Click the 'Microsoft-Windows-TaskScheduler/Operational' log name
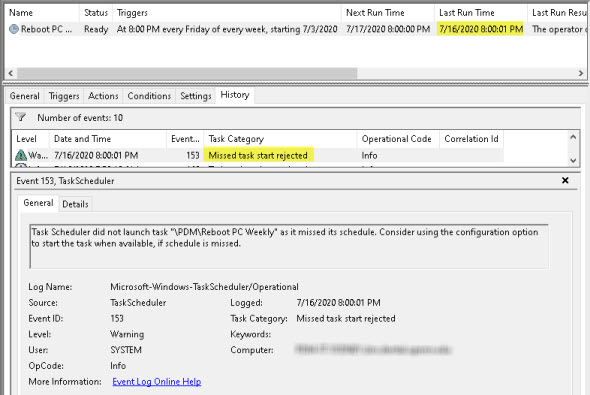The height and width of the screenshot is (395, 590). pos(204,287)
